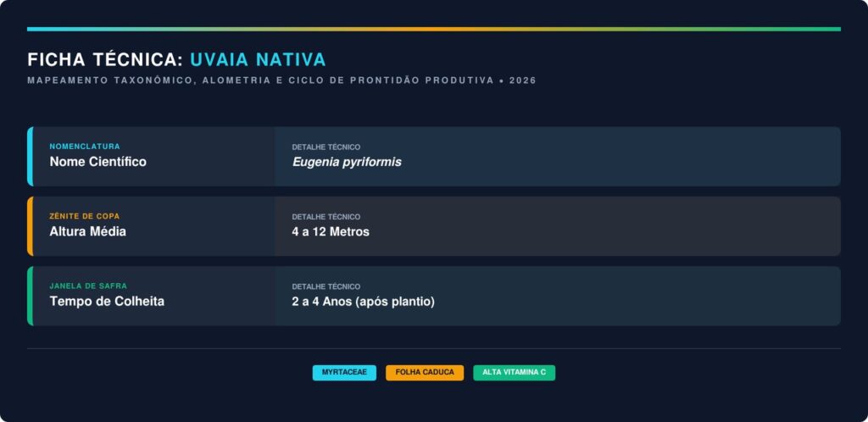Viewport: 868px width, 422px height.
Task: Click the ZÊNITE DE COPA category label
Action: coord(85,216)
